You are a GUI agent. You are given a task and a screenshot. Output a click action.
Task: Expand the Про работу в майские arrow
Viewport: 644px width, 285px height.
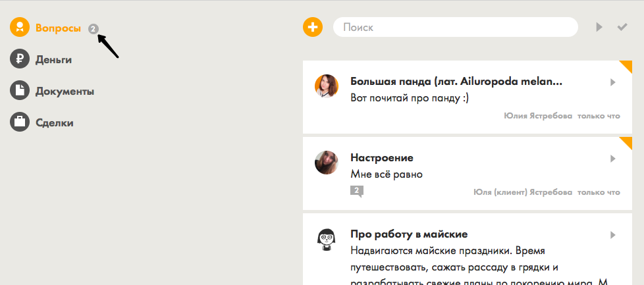(612, 235)
